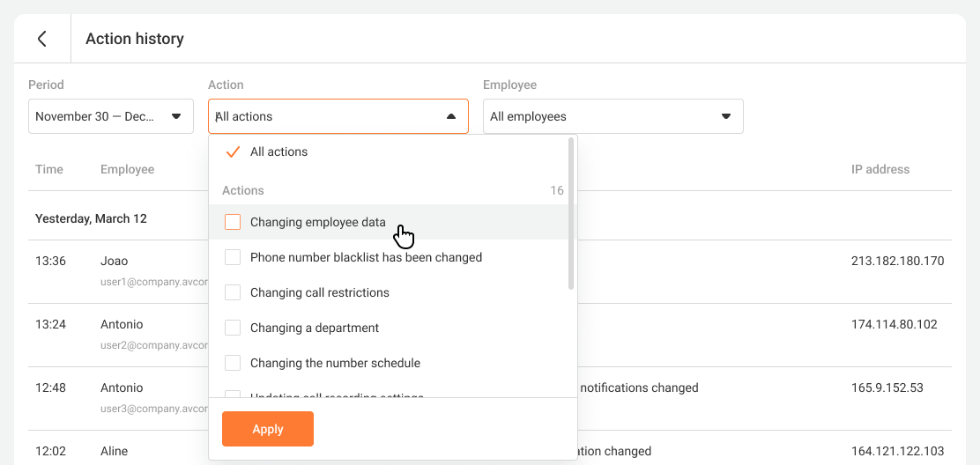The image size is (980, 465).
Task: Click the Yesterday, March 12 heading
Action: [x=91, y=218]
